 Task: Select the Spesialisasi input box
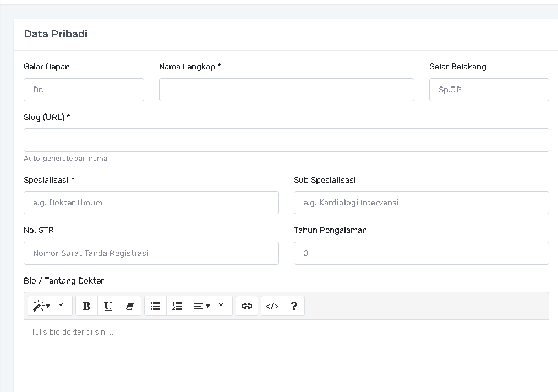tap(151, 203)
